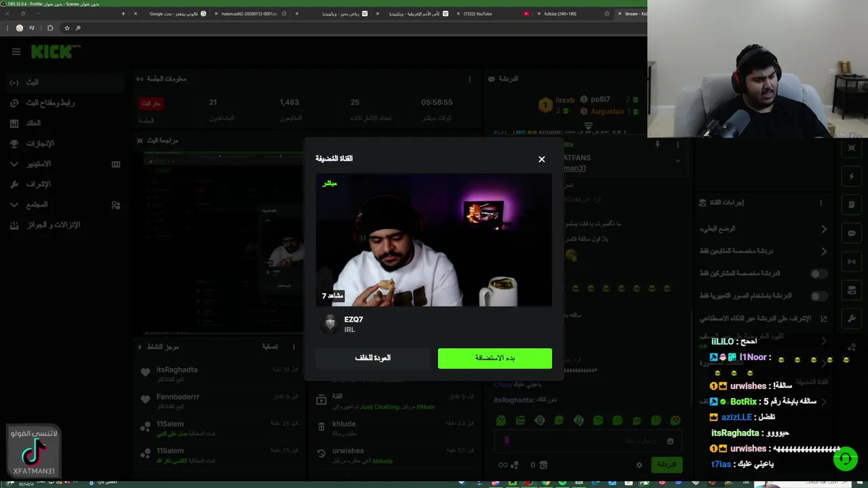Click the تصفية filter in activity feed
The image size is (868, 488).
(270, 347)
